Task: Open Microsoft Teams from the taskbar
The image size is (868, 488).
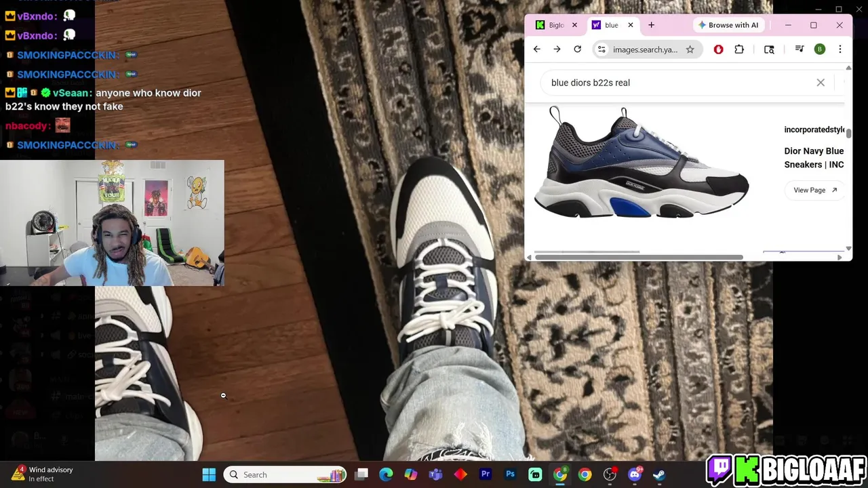Action: point(435,474)
